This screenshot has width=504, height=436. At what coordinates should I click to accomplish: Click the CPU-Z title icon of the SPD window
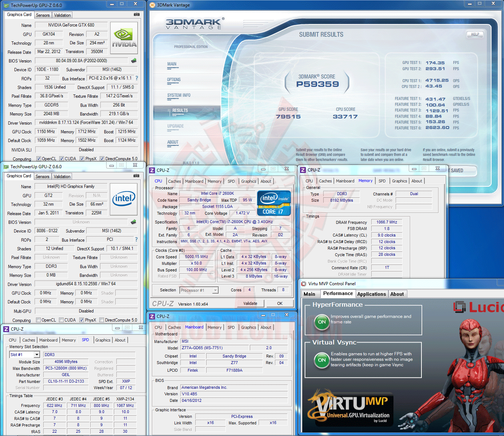pyautogui.click(x=6, y=329)
